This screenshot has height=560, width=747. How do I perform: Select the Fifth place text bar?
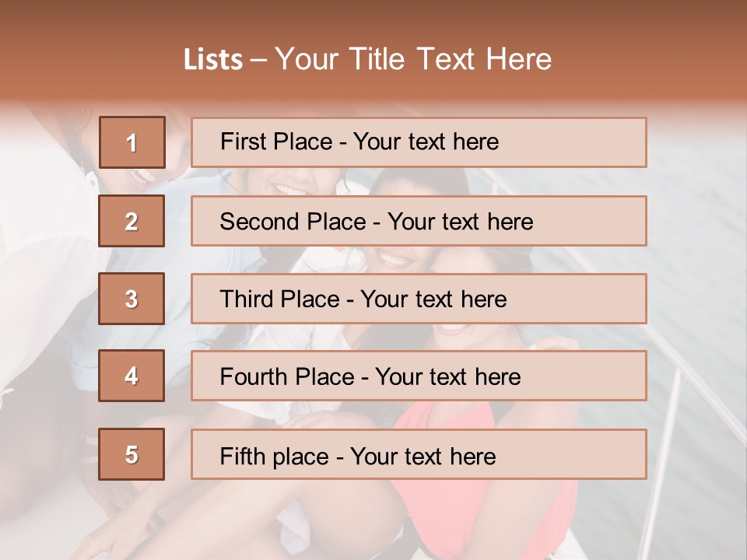point(419,454)
